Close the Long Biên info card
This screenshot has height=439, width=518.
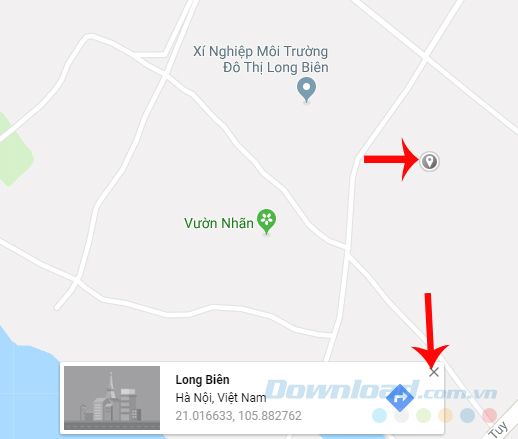[434, 372]
